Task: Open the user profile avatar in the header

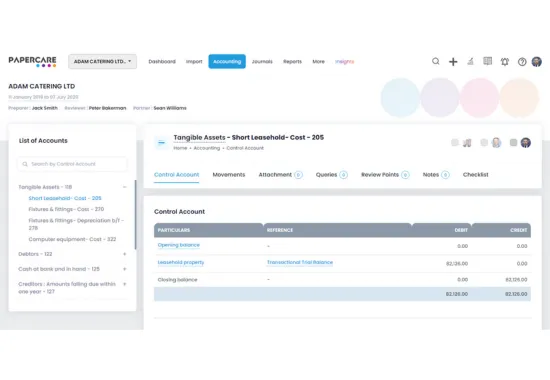Action: click(x=537, y=62)
